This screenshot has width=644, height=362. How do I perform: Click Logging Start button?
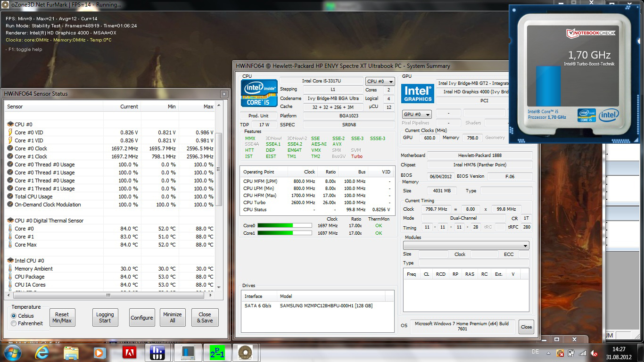pyautogui.click(x=105, y=318)
